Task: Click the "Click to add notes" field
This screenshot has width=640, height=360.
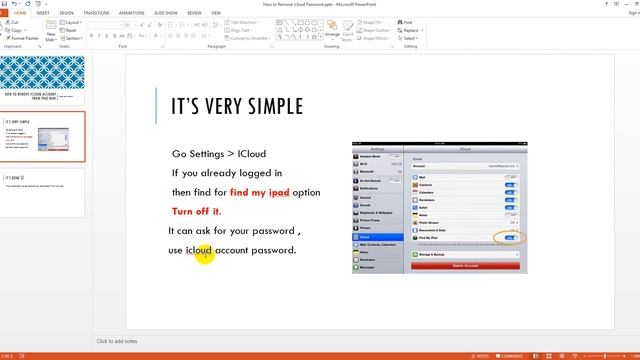Action: [x=117, y=341]
